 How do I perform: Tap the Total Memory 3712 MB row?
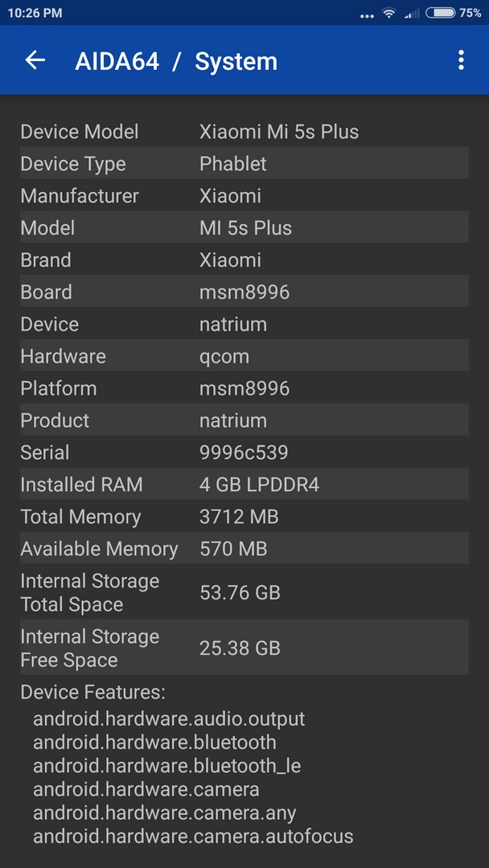click(x=244, y=517)
